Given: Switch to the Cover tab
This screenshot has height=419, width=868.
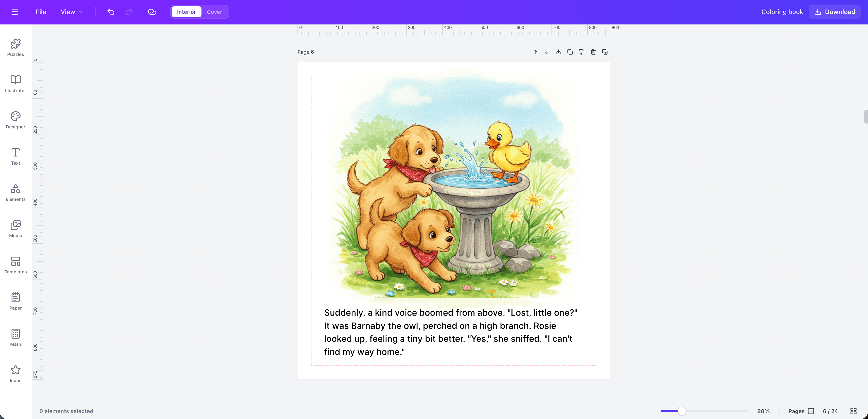Looking at the screenshot, I should (x=214, y=12).
